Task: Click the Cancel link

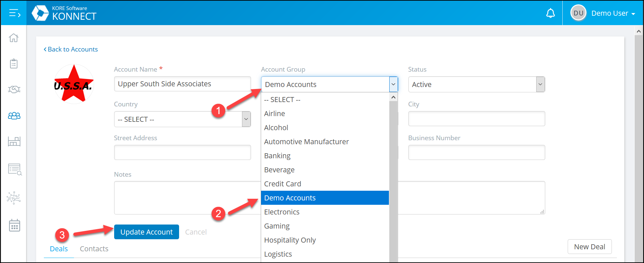Action: coord(196,232)
